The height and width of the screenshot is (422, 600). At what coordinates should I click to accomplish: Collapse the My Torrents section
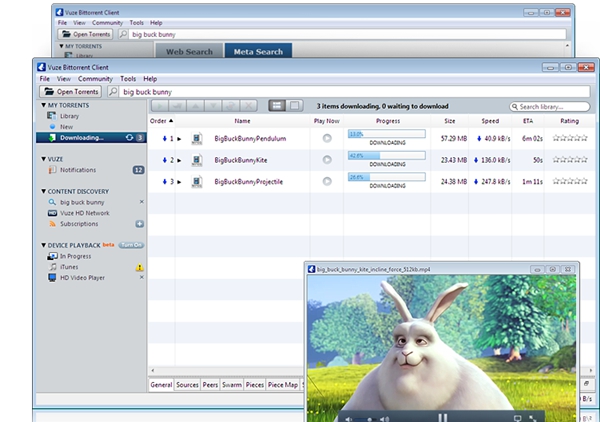(44, 105)
